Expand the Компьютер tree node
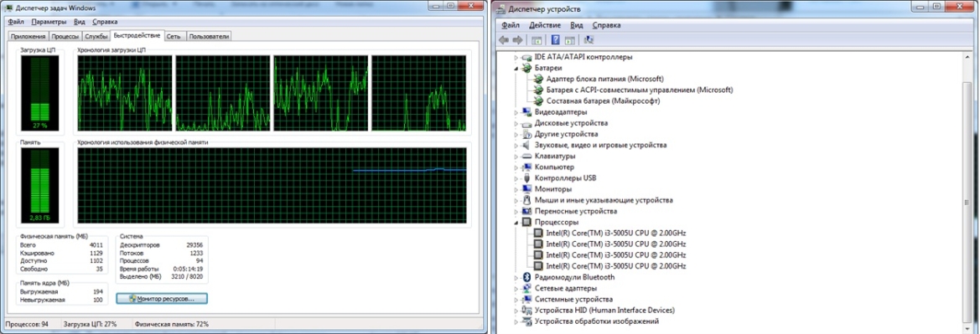 coord(516,167)
